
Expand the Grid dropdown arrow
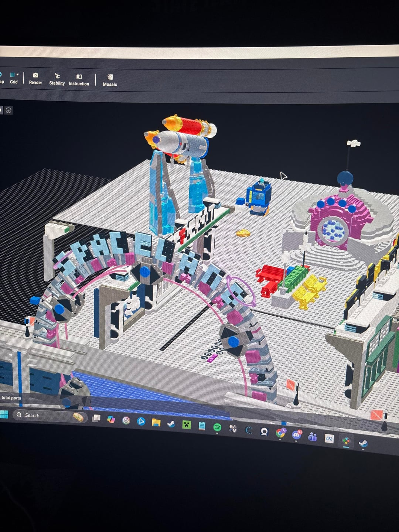(17, 74)
